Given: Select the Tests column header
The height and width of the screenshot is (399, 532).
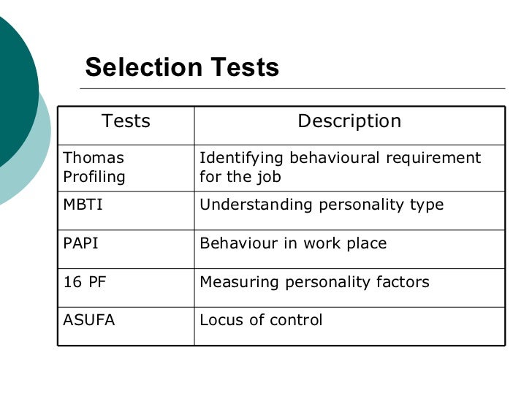Looking at the screenshot, I should click(x=126, y=121).
